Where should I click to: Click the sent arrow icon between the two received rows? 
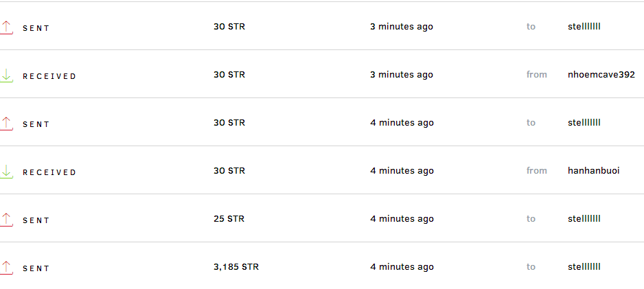coord(7,123)
